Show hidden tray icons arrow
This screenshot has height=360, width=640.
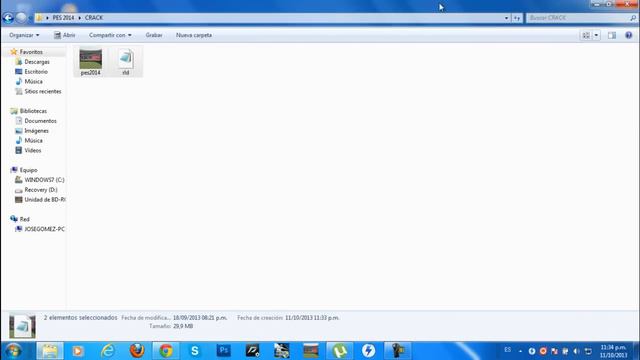[520, 351]
